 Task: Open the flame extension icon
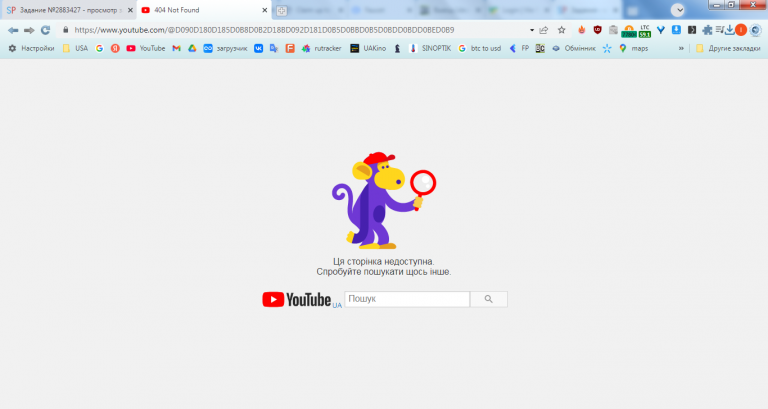[x=581, y=30]
